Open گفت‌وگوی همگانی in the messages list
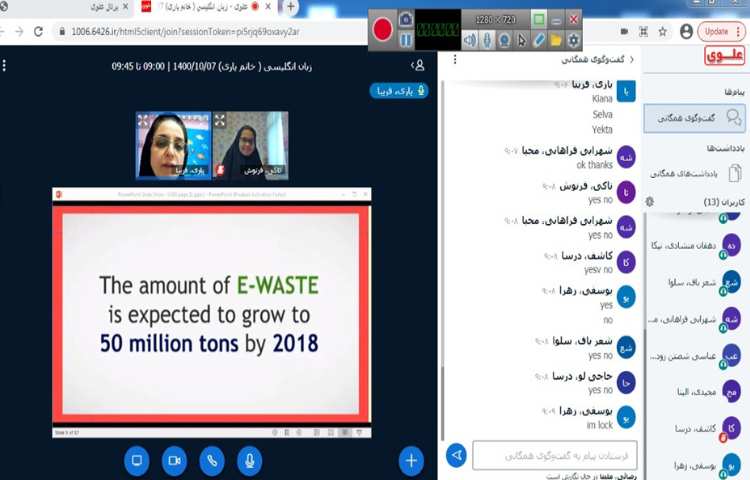The height and width of the screenshot is (480, 750). pyautogui.click(x=695, y=118)
